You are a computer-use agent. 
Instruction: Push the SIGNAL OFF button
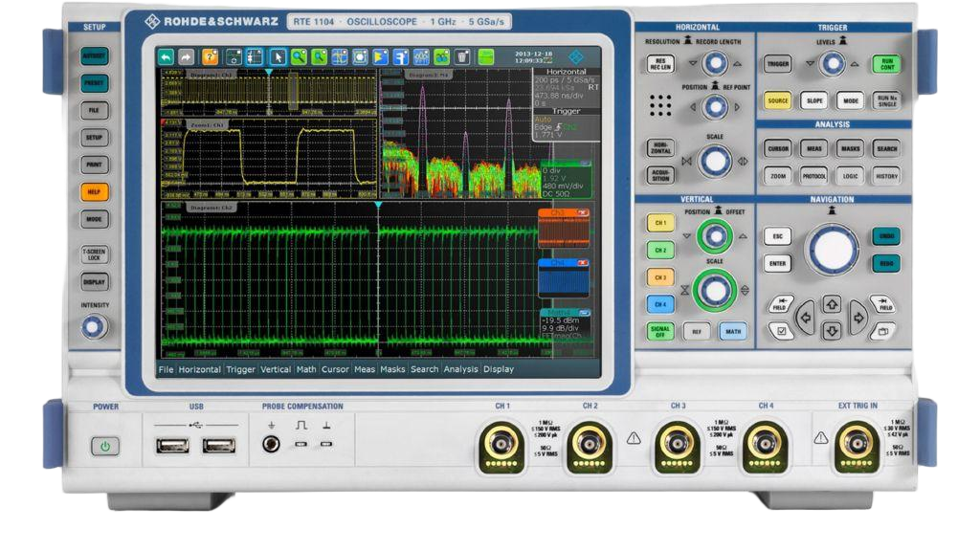coord(660,331)
